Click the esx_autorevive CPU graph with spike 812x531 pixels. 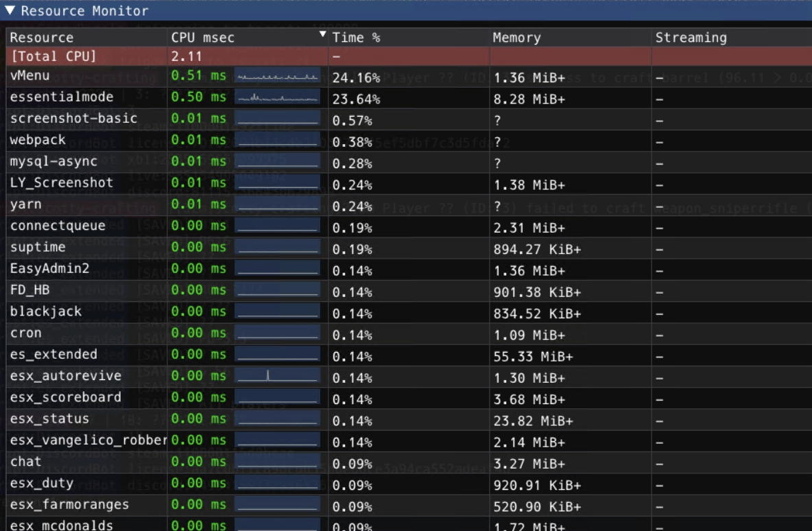coord(278,376)
